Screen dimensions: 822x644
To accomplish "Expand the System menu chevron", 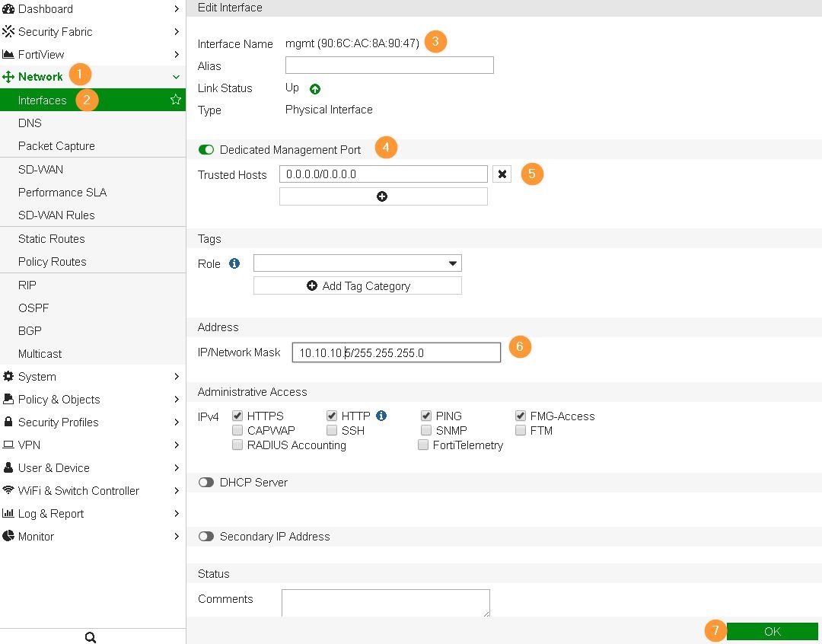I will [177, 377].
